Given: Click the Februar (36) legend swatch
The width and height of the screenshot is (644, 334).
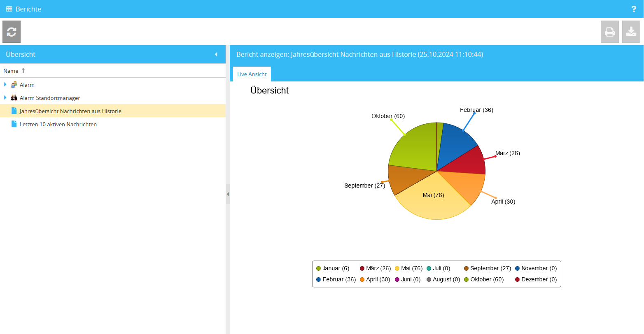Looking at the screenshot, I should click(318, 280).
